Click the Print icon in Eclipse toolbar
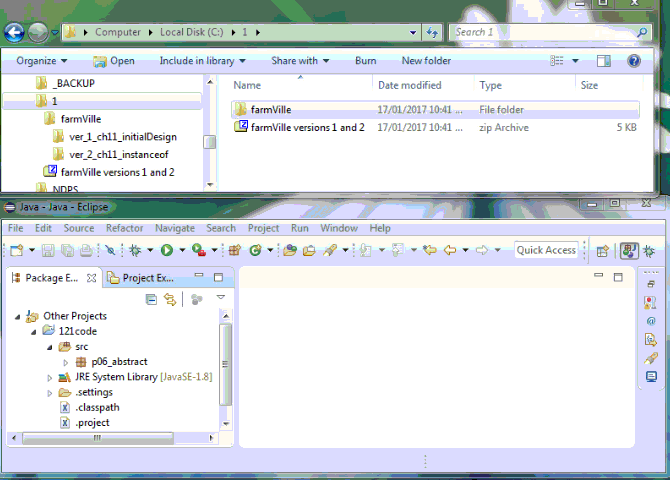 86,250
